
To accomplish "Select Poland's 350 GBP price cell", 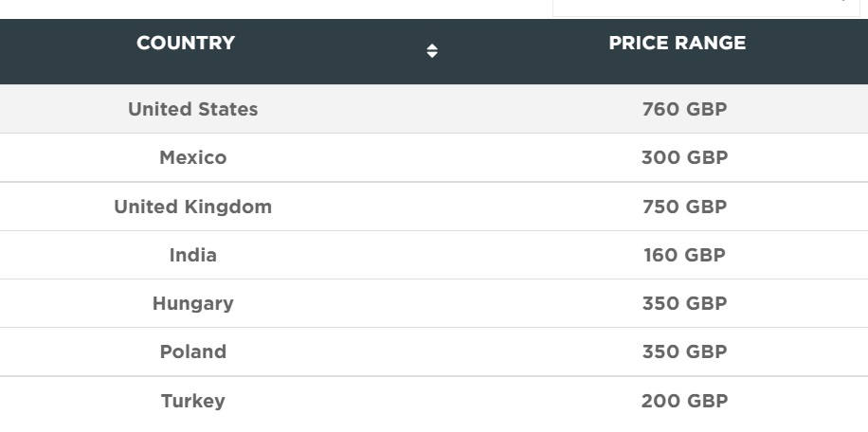I will pyautogui.click(x=684, y=352).
